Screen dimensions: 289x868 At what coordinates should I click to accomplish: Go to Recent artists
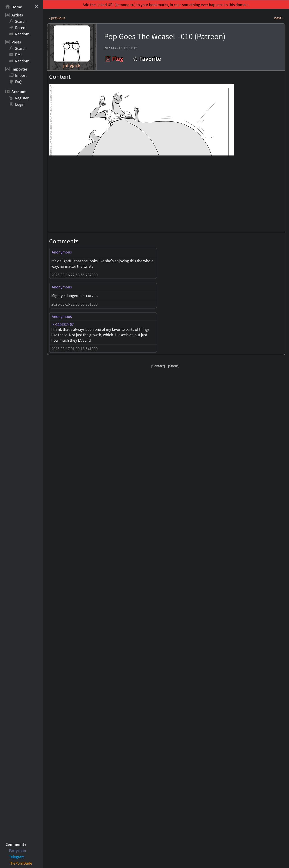pos(20,28)
